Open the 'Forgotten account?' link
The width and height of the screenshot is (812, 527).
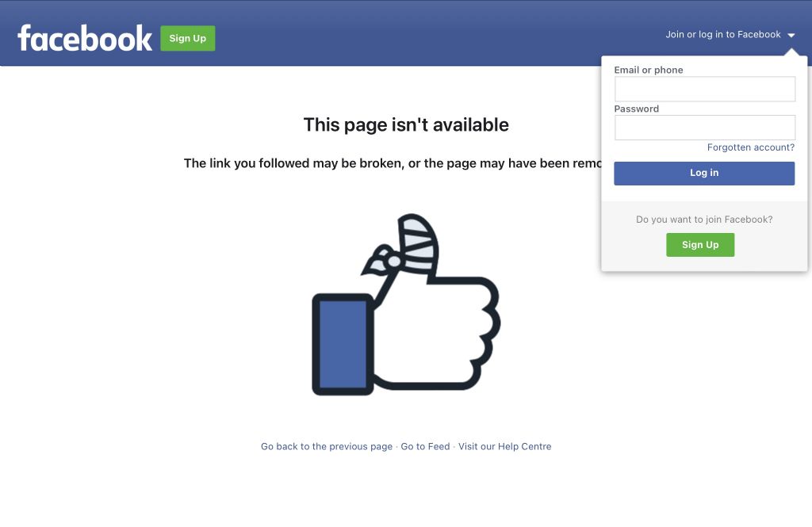coord(750,147)
